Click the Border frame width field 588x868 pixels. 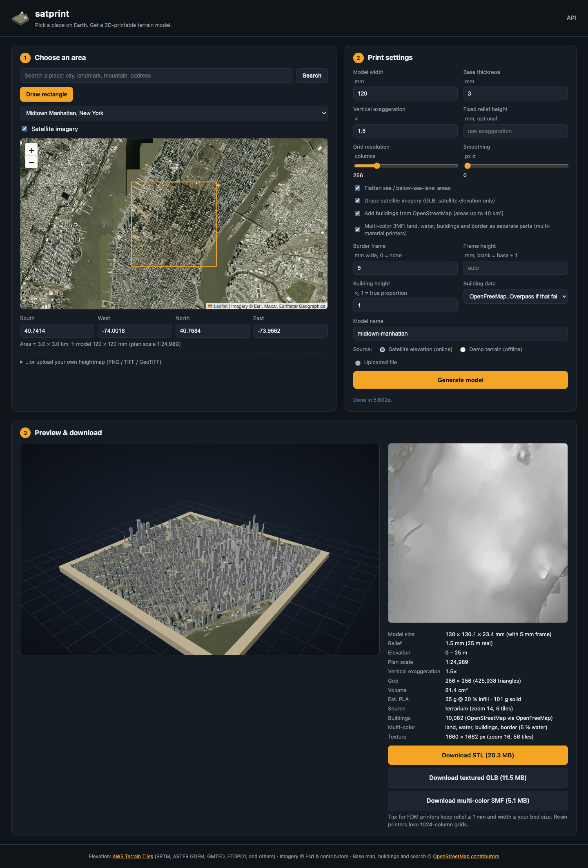click(405, 268)
